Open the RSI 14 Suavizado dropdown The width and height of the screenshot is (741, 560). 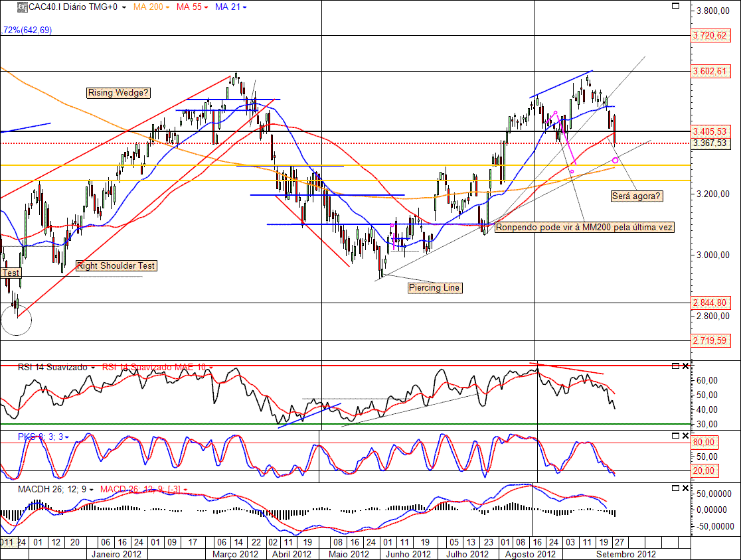pos(93,368)
